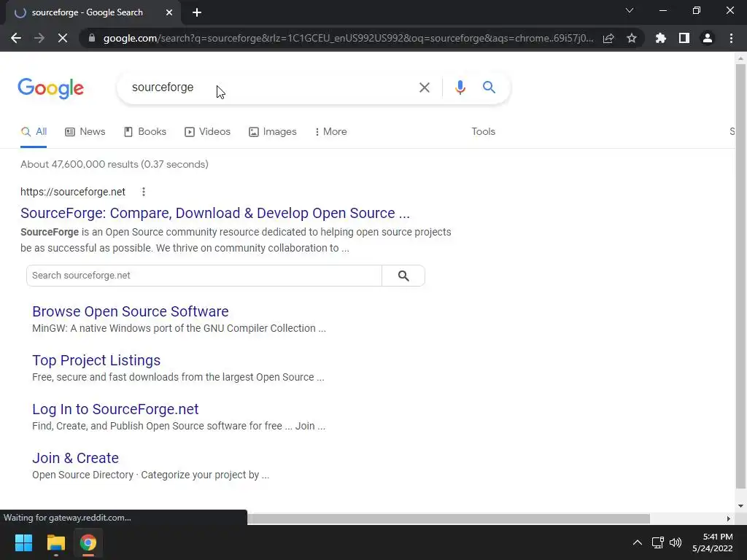Open File Explorer from taskbar
The height and width of the screenshot is (560, 747).
55,542
